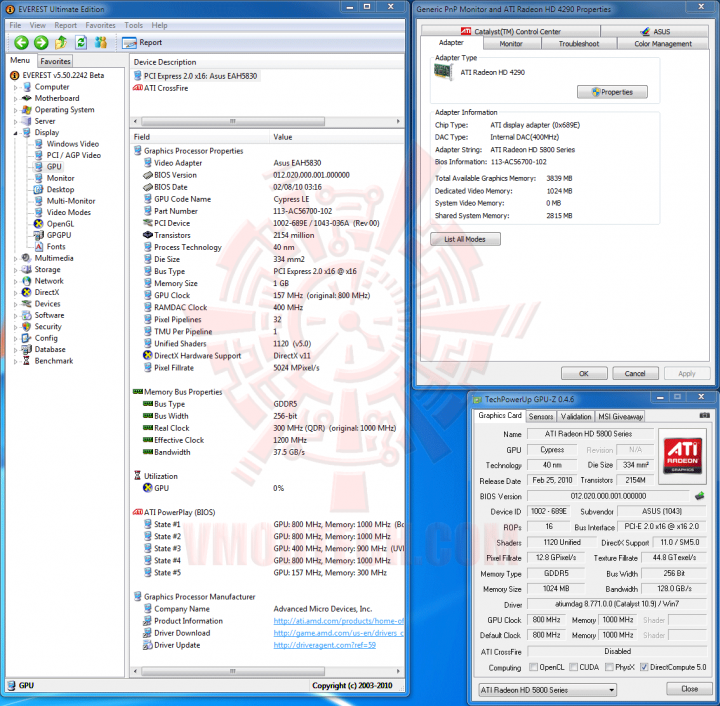Click the Users toolbar icon in EVEREST
Image resolution: width=720 pixels, height=706 pixels.
coord(101,43)
